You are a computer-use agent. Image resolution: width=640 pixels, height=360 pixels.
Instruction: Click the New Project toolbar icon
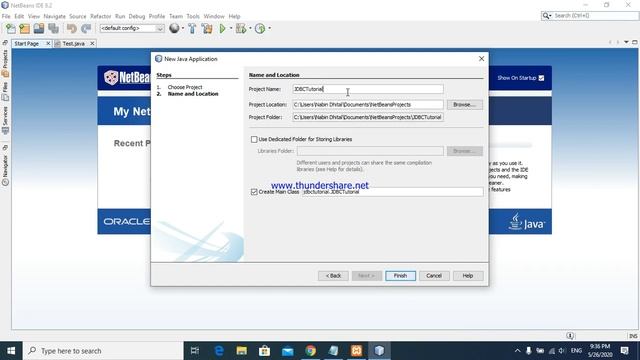24,28
